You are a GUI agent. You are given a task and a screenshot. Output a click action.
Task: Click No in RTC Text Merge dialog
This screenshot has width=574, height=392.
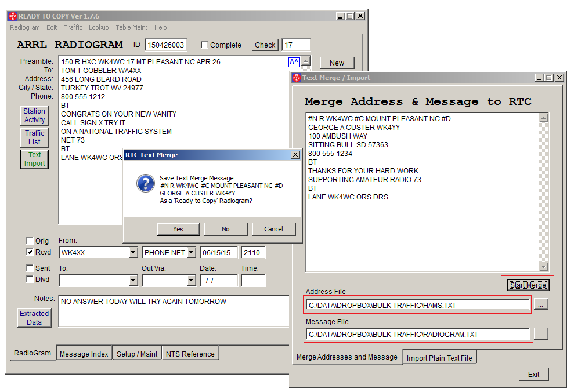point(226,229)
